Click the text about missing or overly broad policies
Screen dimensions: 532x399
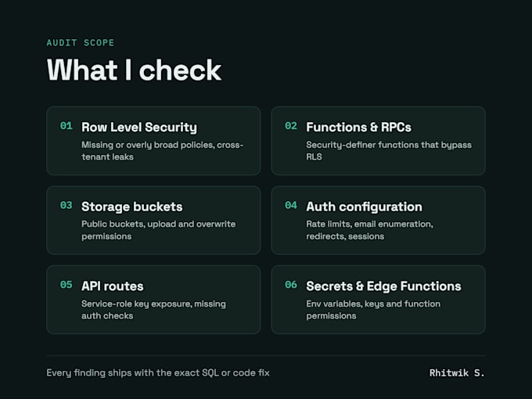tap(163, 151)
